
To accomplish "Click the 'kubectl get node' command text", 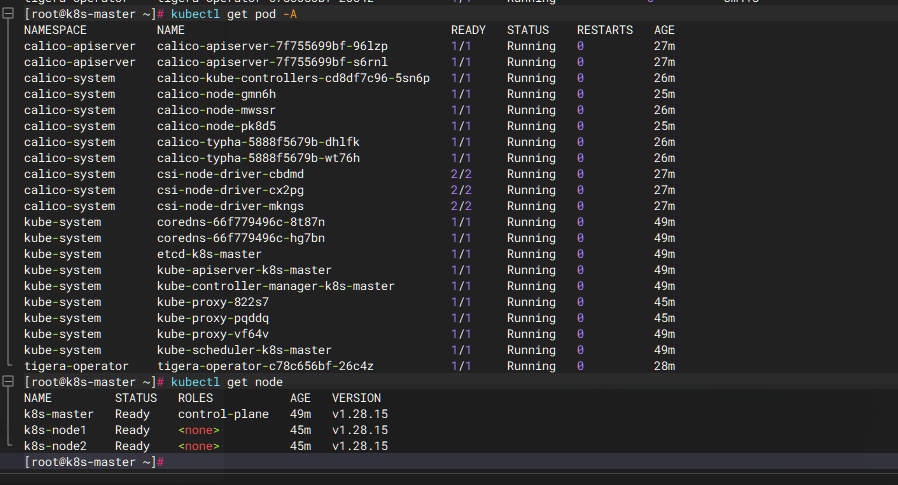I will [227, 382].
